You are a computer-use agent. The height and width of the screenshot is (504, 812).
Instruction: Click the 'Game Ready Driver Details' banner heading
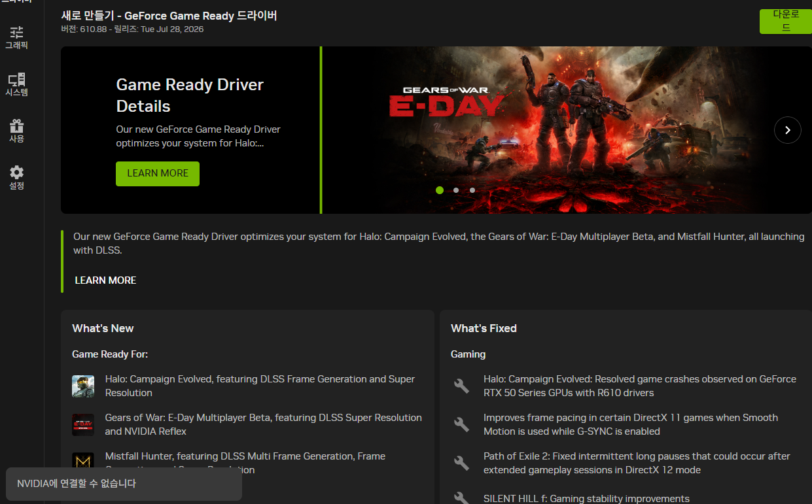click(190, 95)
